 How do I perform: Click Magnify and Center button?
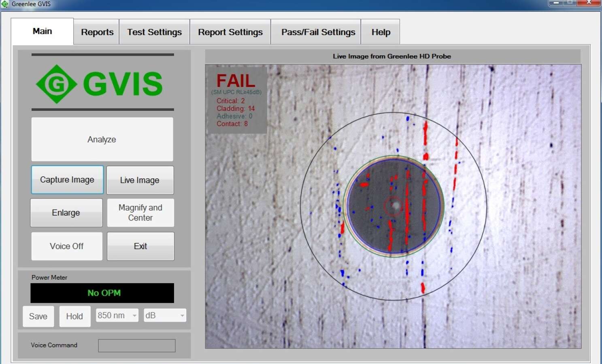[140, 213]
